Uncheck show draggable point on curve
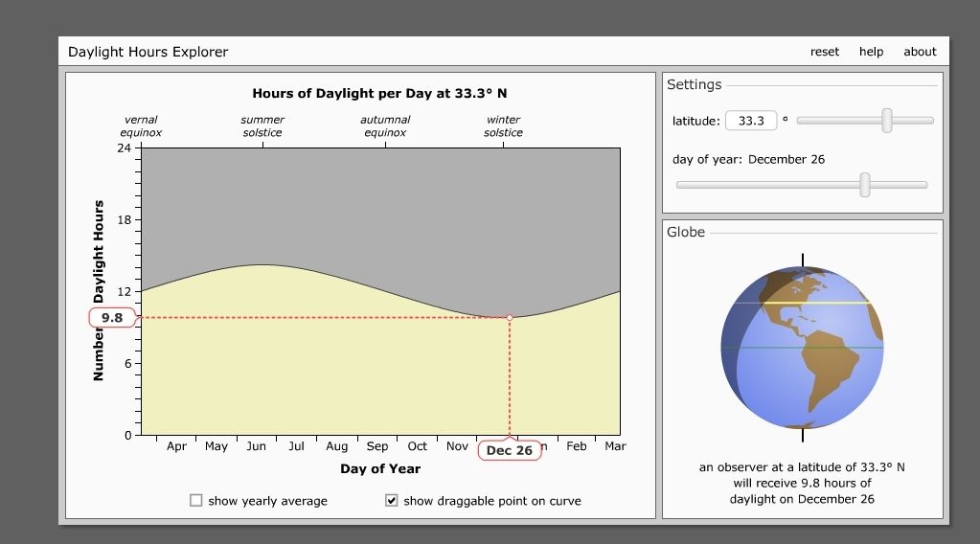This screenshot has width=980, height=544. [392, 500]
